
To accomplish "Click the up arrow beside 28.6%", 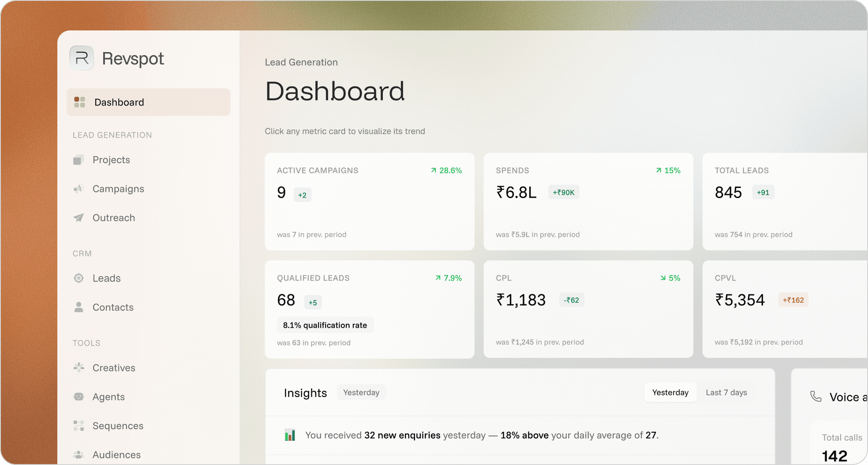I will (x=434, y=170).
